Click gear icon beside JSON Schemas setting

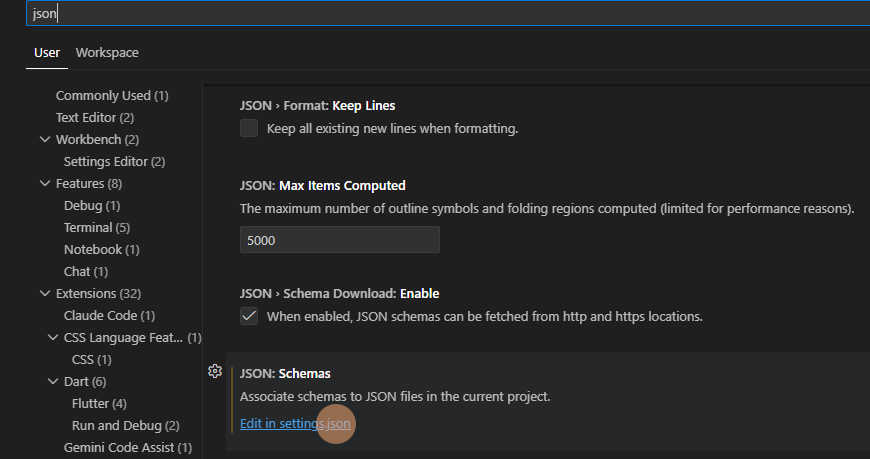click(214, 372)
